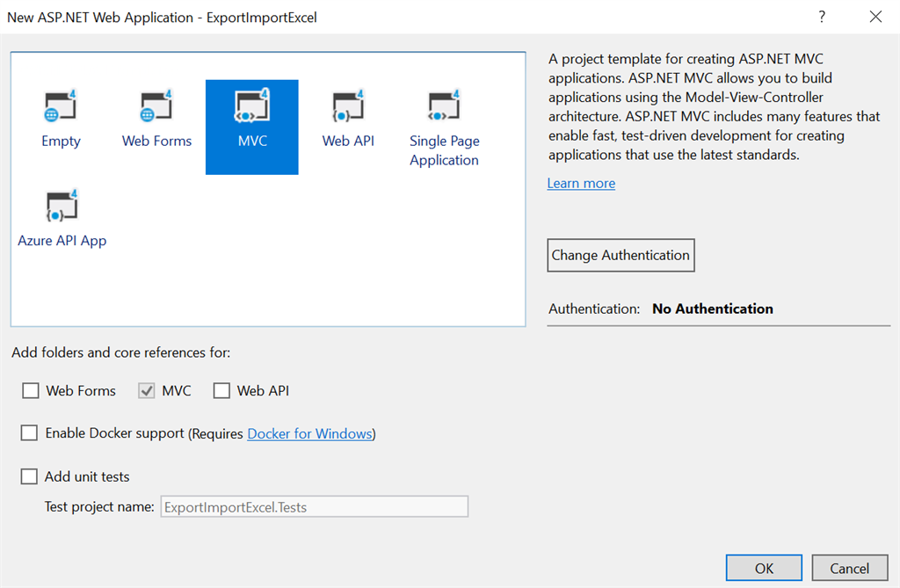This screenshot has width=900, height=588.
Task: Click the MVC template description text
Action: point(712,105)
